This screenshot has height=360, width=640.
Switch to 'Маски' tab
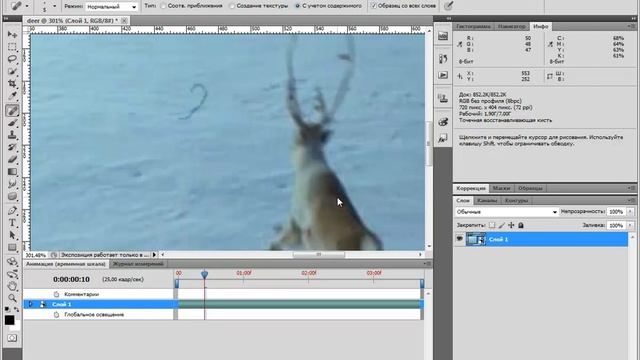tap(501, 188)
